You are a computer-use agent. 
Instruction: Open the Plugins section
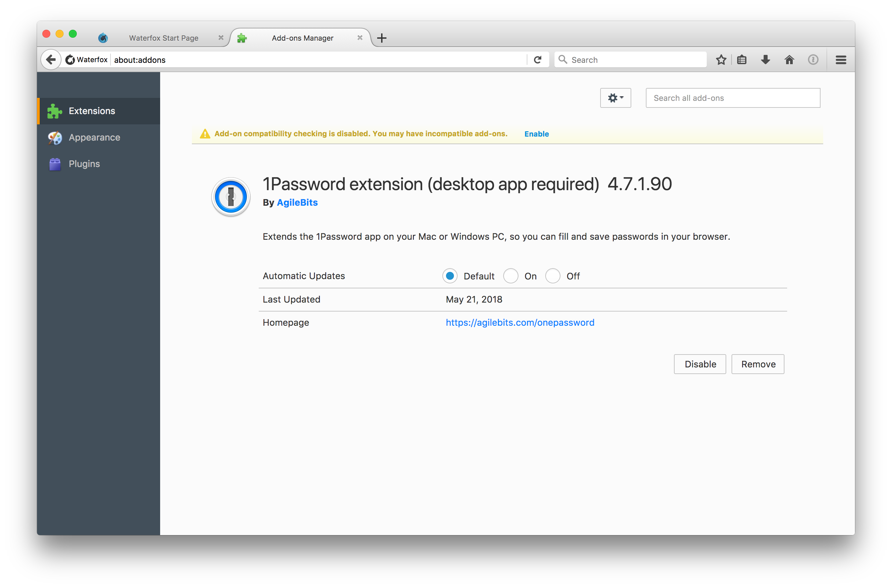click(84, 163)
